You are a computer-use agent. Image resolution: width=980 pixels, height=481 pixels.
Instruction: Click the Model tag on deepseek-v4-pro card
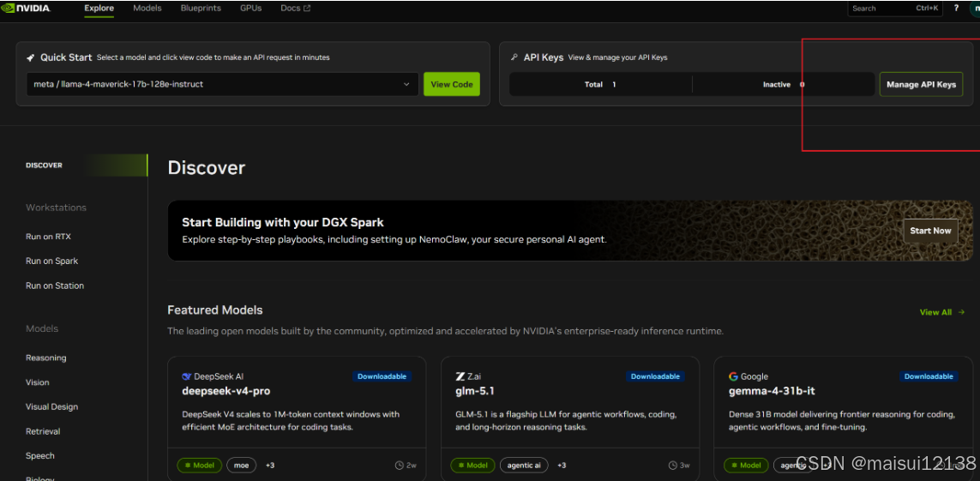pos(200,466)
